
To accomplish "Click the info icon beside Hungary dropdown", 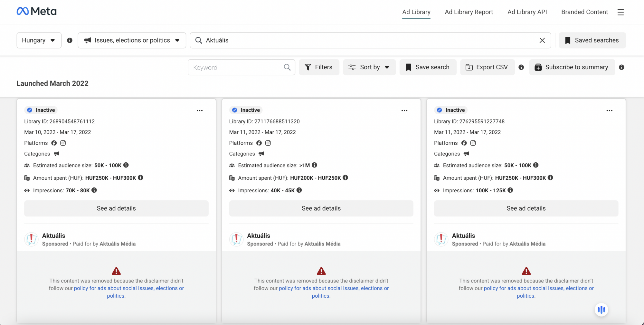I will coord(70,40).
